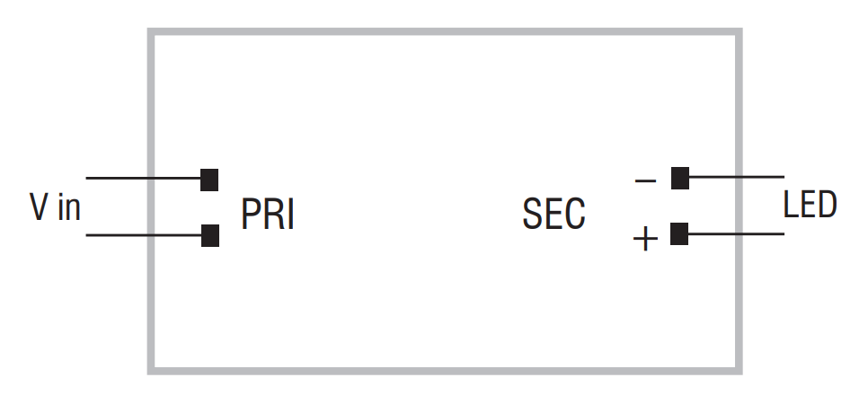Viewport: 868px width, 404px height.
Task: Select the gray enclosure's bottom border
Action: pos(445,371)
